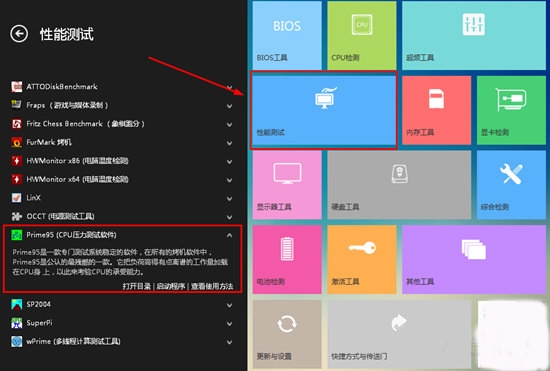This screenshot has height=371, width=550.
Task: Expand the HWMonitor x64 chevron
Action: click(229, 180)
